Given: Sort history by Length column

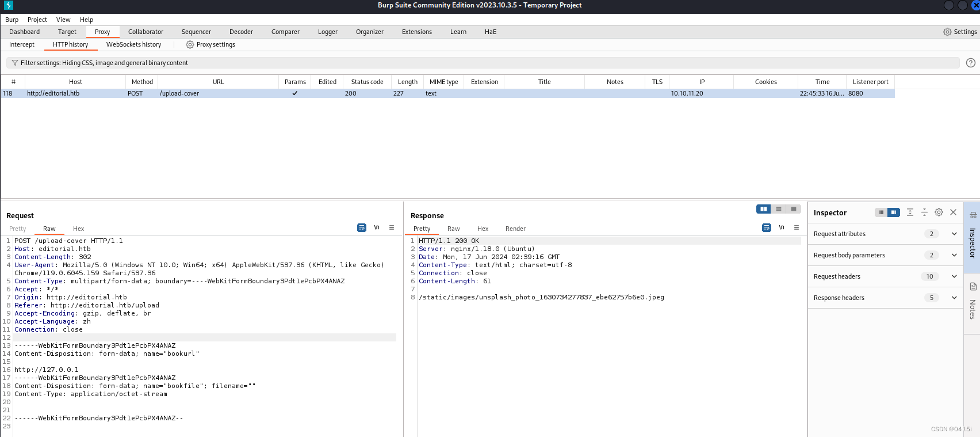Looking at the screenshot, I should tap(408, 82).
